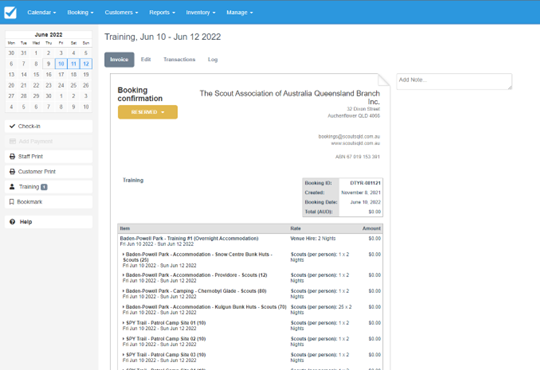The image size is (540, 370).
Task: Click the page title Training, Jun 10 - Jun 12 2022
Action: pyautogui.click(x=163, y=37)
